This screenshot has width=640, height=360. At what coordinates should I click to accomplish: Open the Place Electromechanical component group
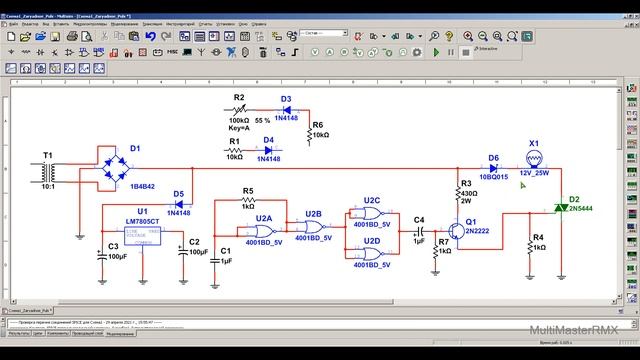pos(216,52)
